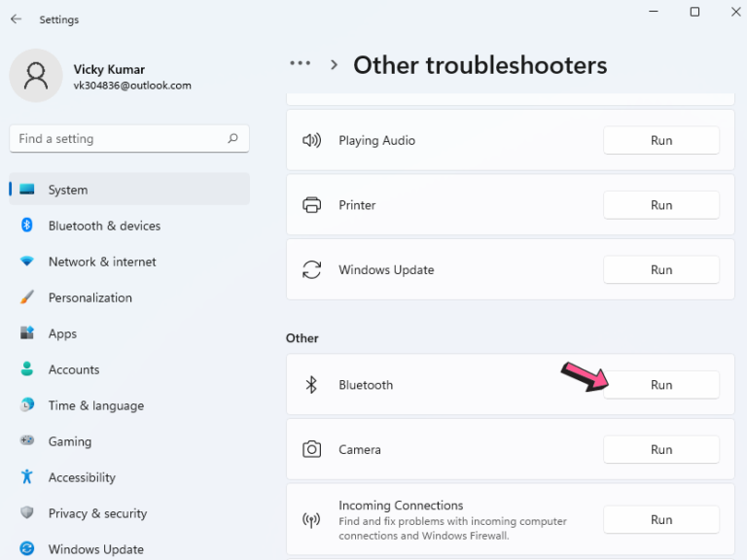Select Time & language in sidebar
Screen dimensions: 747x560
(x=95, y=405)
